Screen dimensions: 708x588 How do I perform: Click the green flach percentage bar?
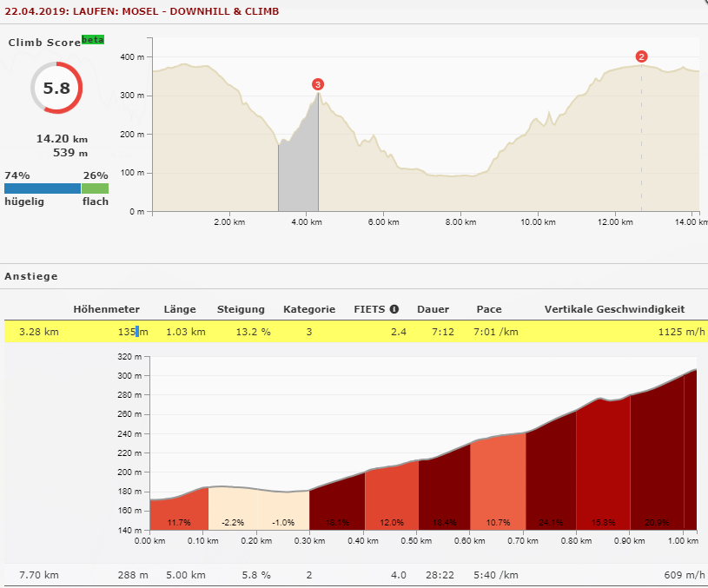[x=96, y=188]
